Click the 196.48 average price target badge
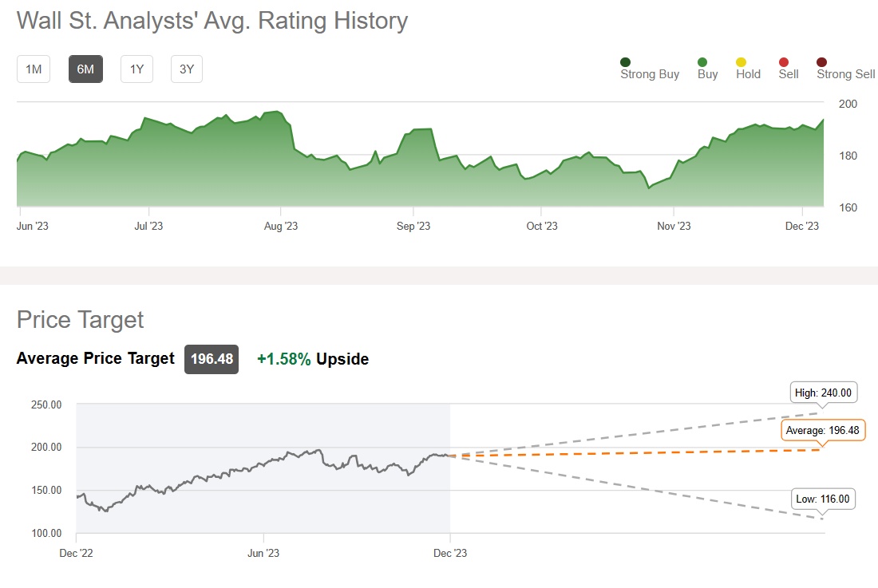This screenshot has height=588, width=878. tap(212, 359)
